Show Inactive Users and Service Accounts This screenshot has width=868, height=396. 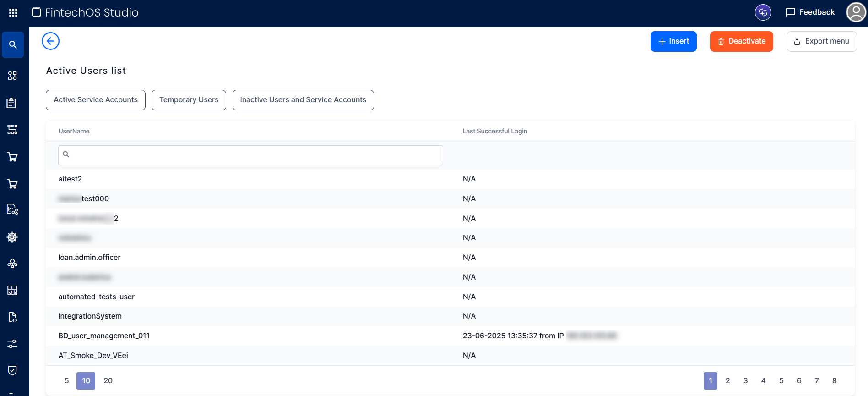tap(303, 100)
